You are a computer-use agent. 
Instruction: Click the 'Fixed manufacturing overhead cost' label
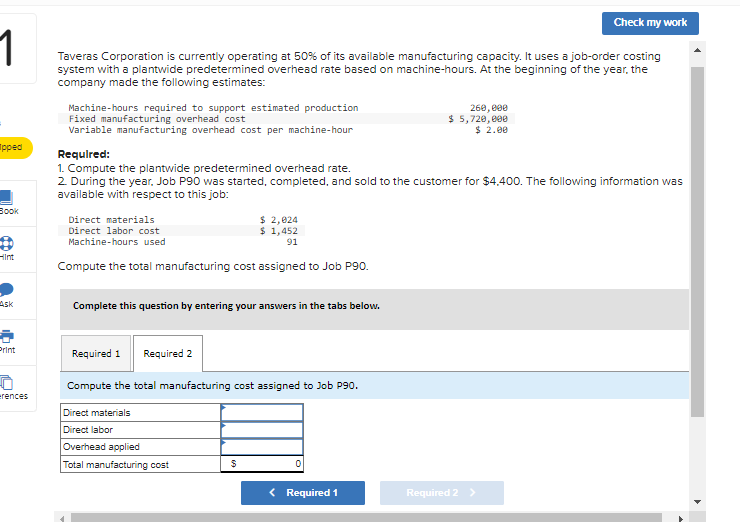(x=157, y=119)
